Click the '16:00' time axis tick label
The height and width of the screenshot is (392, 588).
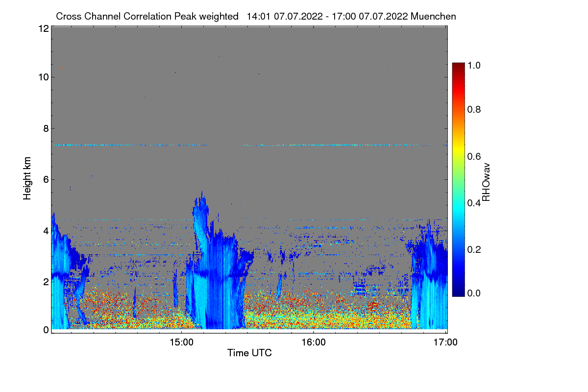tap(314, 343)
